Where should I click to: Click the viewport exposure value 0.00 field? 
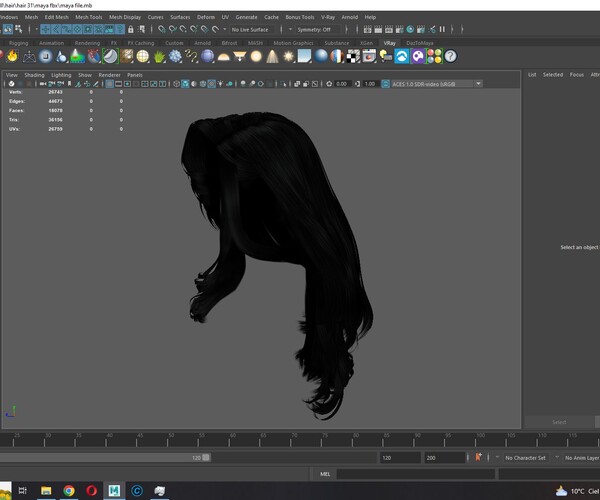342,84
